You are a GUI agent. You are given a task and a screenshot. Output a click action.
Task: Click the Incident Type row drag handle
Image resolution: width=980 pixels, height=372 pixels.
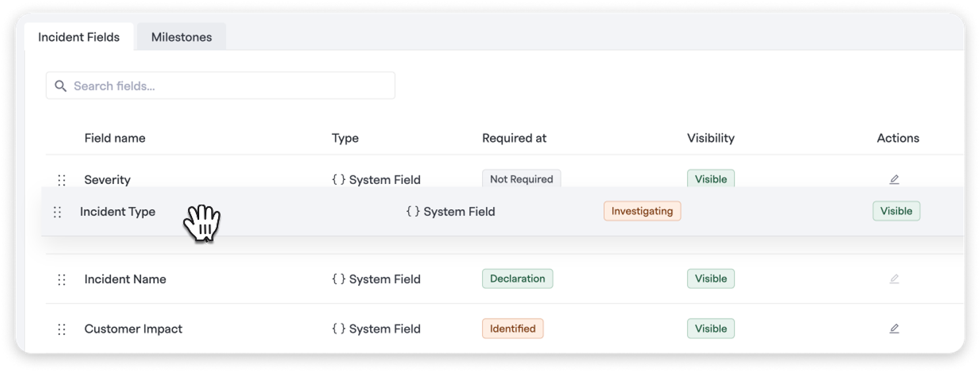[57, 212]
